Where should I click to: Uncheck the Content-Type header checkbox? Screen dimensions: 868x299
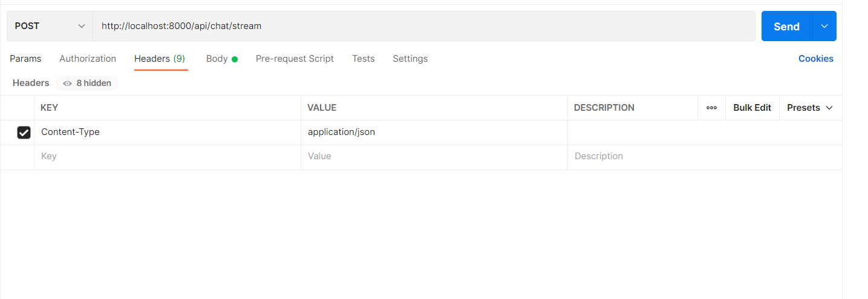(x=24, y=133)
